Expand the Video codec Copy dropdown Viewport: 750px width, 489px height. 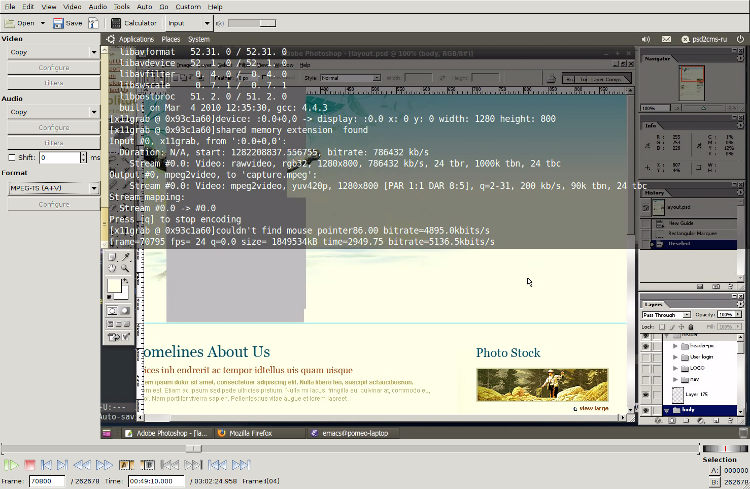coord(53,52)
